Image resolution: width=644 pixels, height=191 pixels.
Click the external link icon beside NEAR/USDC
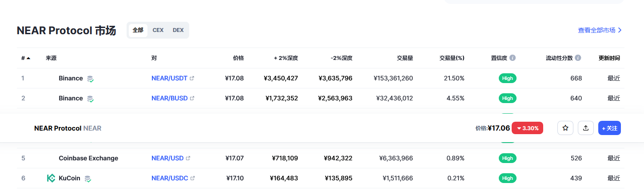tap(192, 178)
